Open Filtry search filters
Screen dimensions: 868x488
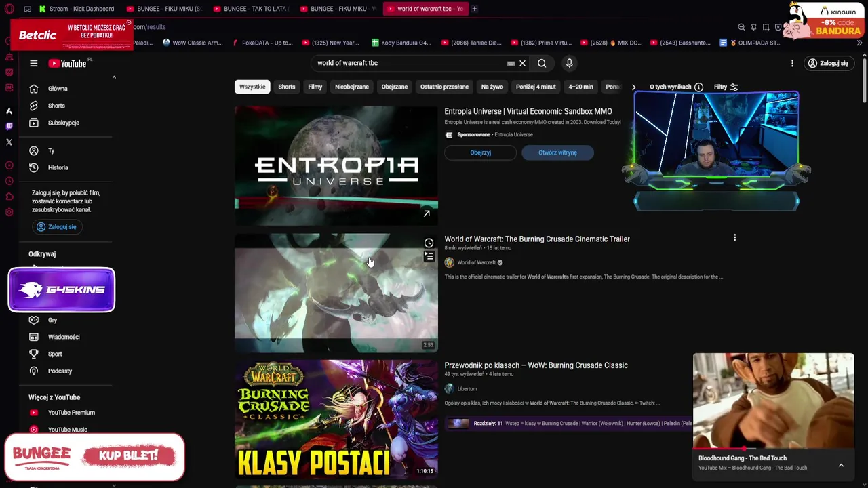point(726,87)
